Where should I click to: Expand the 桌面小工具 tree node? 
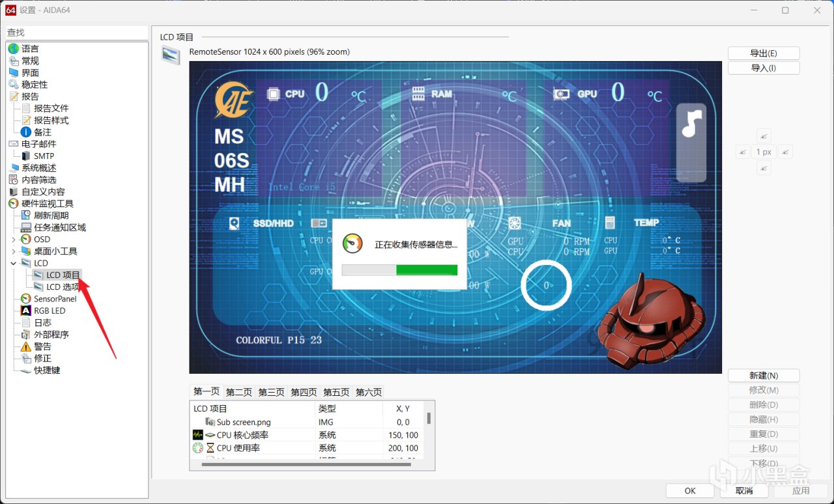pos(14,251)
